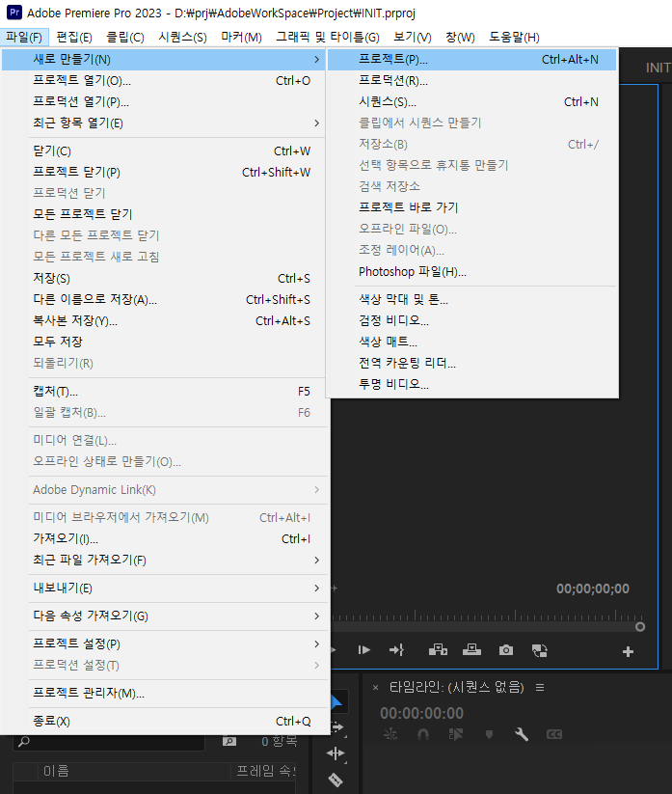The image size is (672, 794).
Task: Choose 프로덕션(R)... in the New submenu
Action: (471, 80)
